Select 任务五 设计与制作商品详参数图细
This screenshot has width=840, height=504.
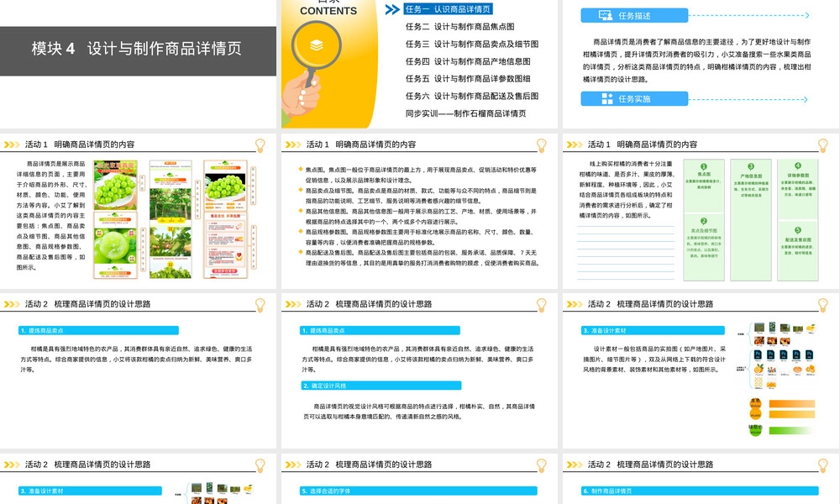point(468,78)
